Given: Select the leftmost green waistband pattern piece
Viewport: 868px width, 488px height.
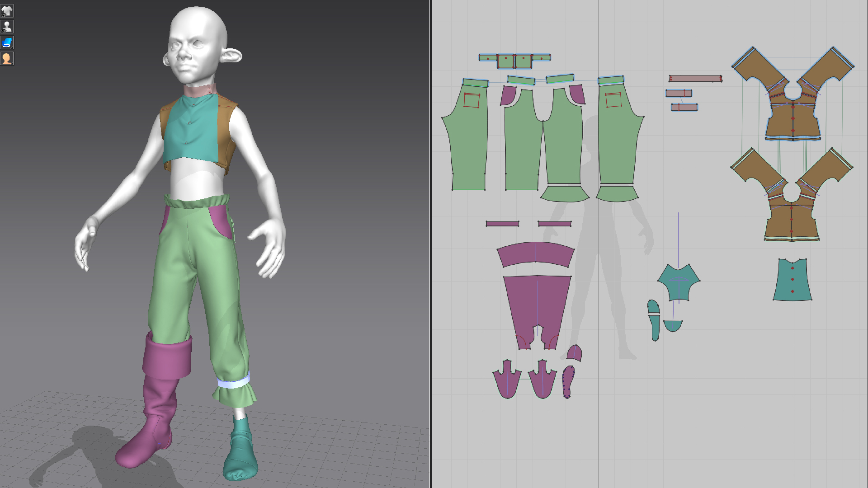Looking at the screenshot, I should [x=475, y=83].
